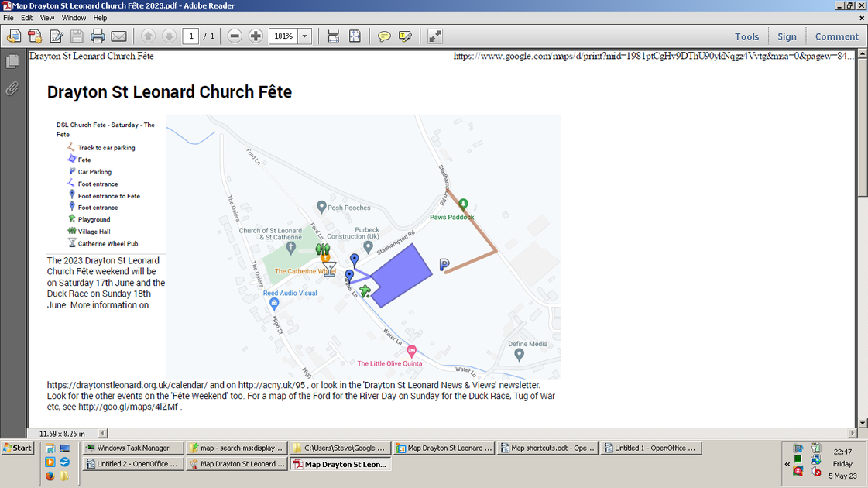Select the Highlight Text tool

click(x=404, y=36)
